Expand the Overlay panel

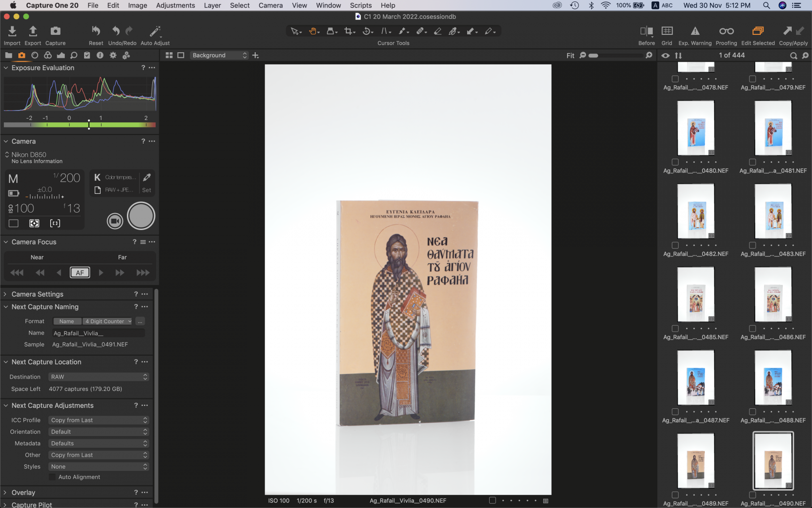click(6, 492)
